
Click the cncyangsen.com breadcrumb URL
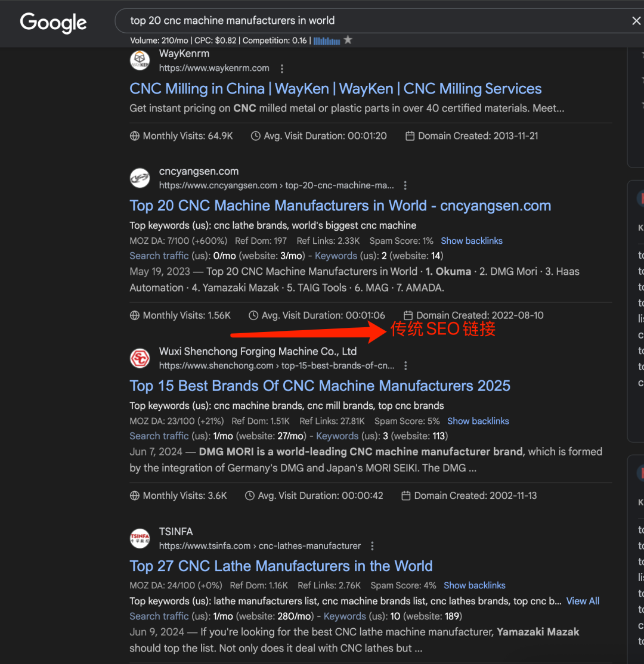(x=276, y=185)
